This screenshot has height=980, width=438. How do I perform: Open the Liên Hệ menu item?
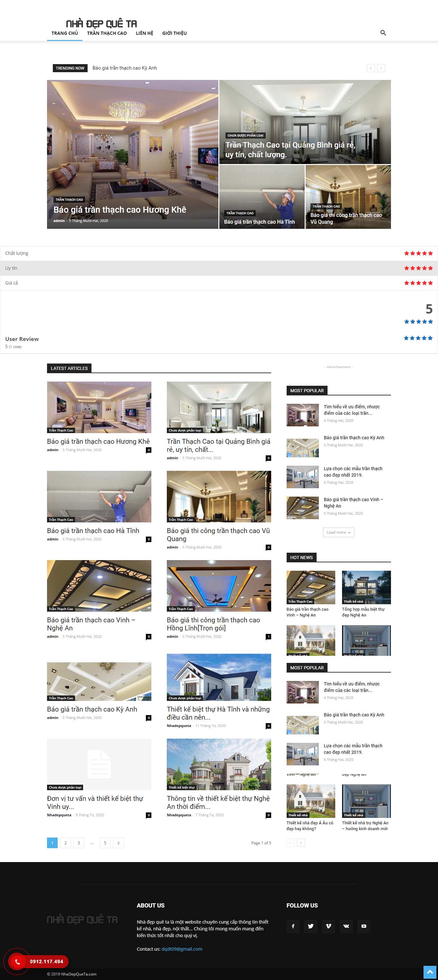145,34
